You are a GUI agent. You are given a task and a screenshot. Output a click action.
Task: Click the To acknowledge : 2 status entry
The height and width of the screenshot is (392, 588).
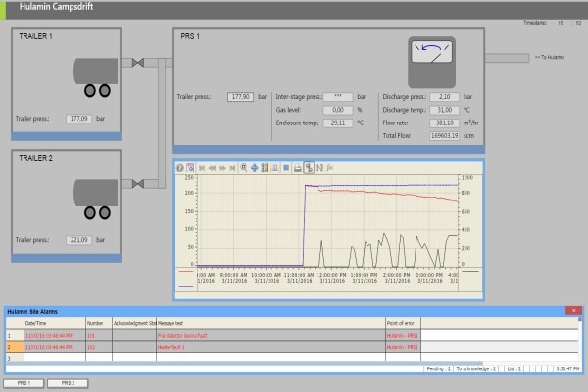click(x=476, y=369)
